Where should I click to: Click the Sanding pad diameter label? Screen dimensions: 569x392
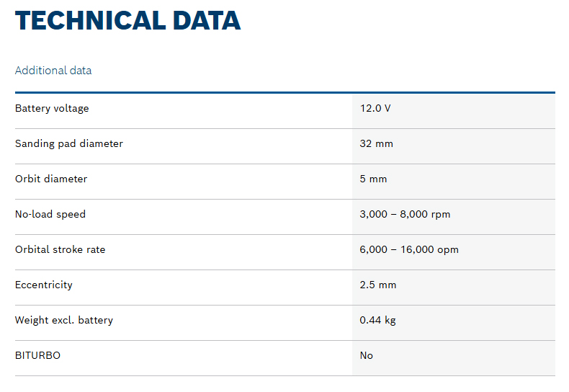point(69,144)
